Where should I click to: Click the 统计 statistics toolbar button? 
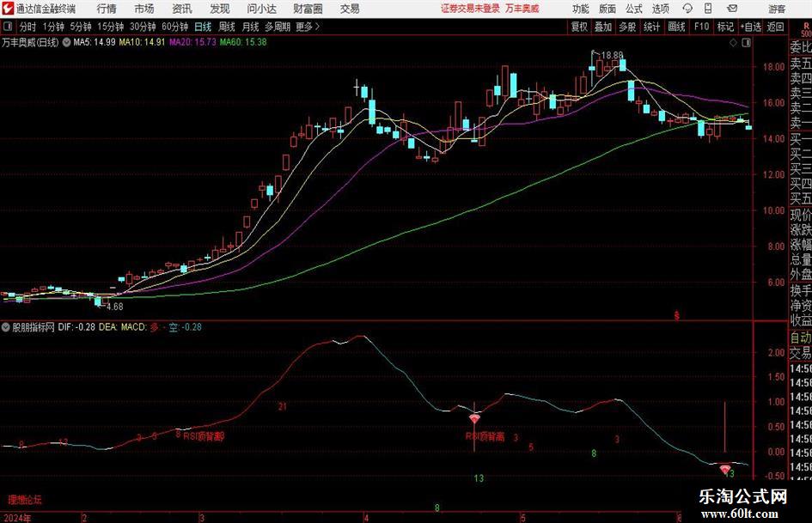(651, 27)
